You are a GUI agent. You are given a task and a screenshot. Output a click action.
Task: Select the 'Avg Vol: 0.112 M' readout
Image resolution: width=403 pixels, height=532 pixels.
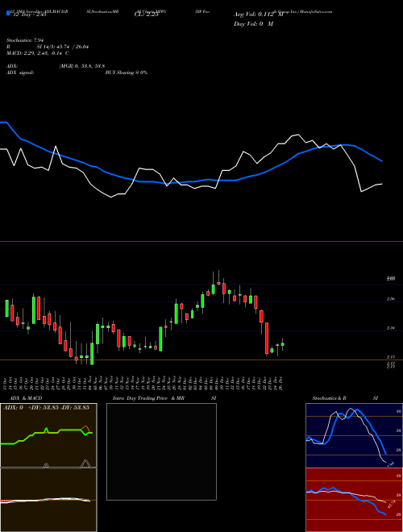click(x=259, y=15)
